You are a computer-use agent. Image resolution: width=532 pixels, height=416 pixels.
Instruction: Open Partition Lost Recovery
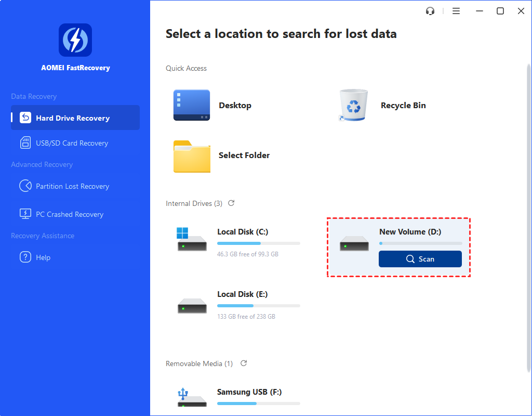click(x=75, y=186)
